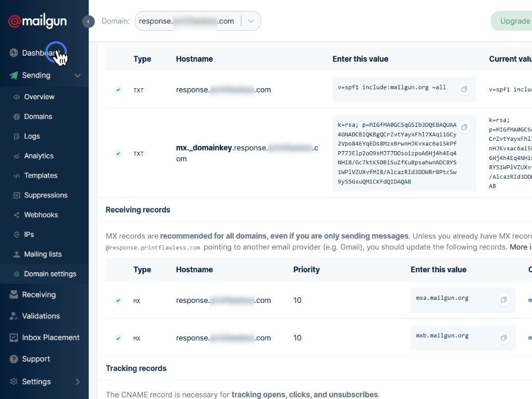532x399 pixels.
Task: Click the mx._domainkey hostname text
Action: pyautogui.click(x=247, y=153)
